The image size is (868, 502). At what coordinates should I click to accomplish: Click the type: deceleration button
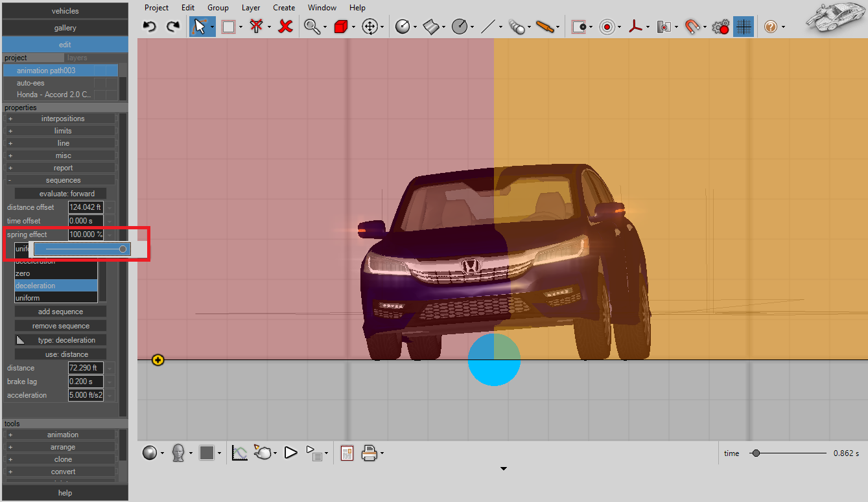[x=60, y=340]
